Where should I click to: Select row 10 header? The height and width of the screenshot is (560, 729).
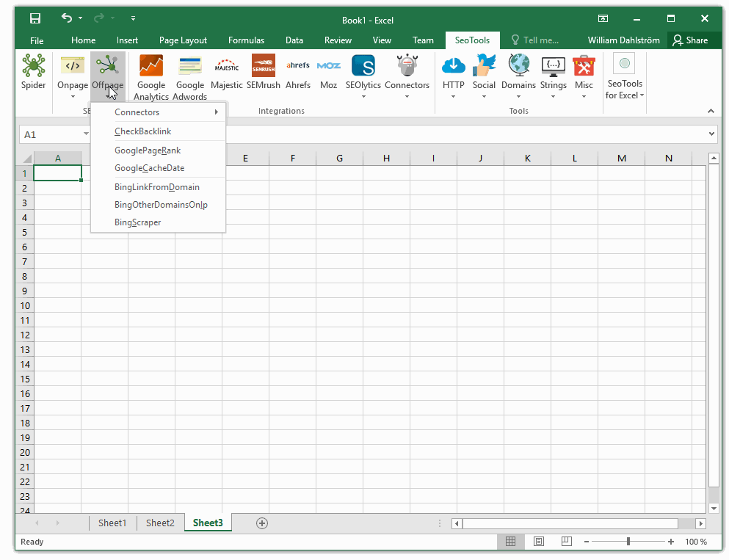(25, 306)
